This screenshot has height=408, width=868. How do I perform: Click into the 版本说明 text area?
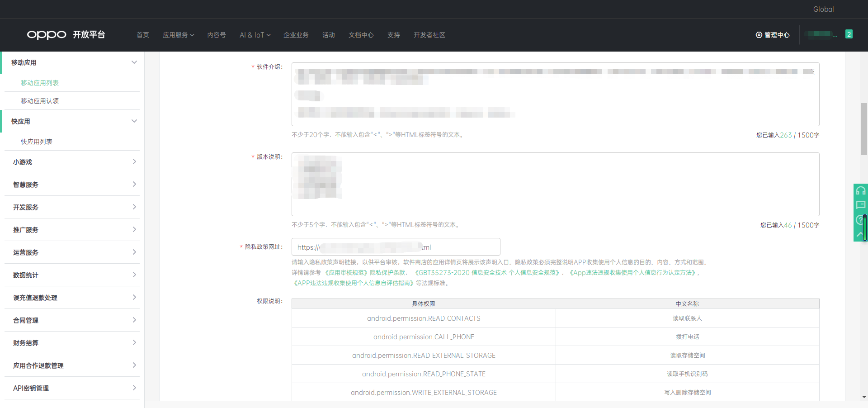[x=555, y=184]
